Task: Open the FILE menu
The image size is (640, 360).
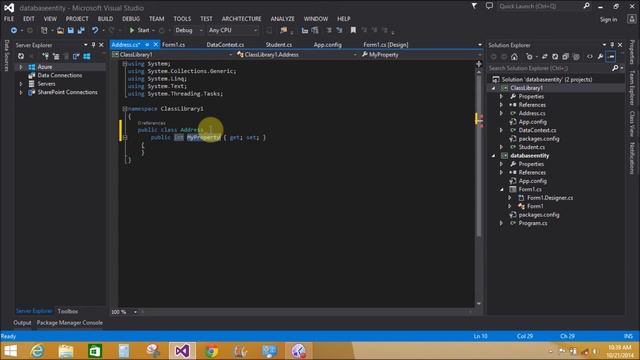Action: [9, 19]
